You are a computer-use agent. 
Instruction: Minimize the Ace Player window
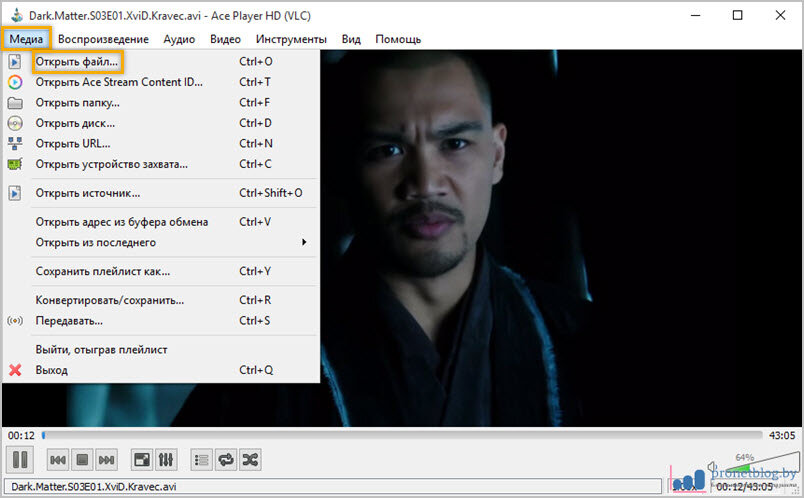(x=695, y=15)
